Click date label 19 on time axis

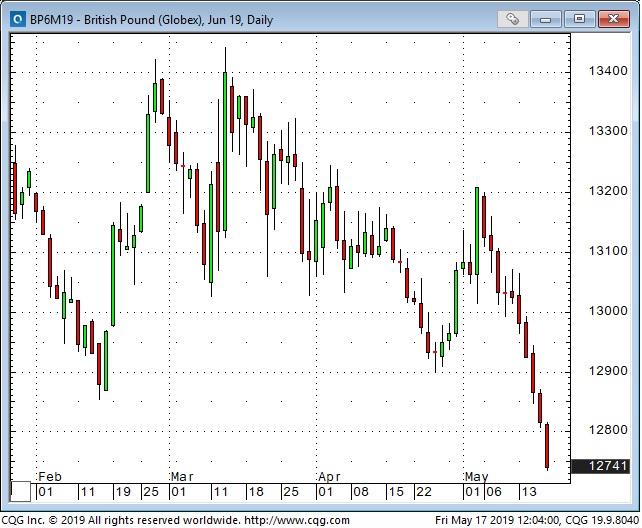pos(123,492)
